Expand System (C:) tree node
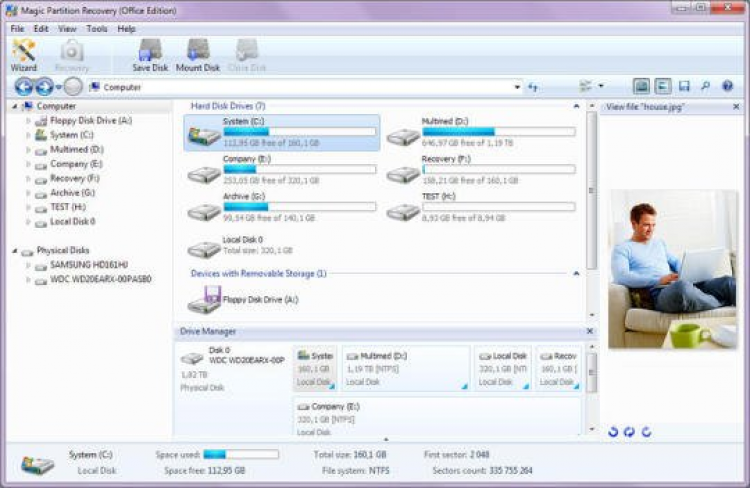Screen dimensions: 750x488 coord(28,135)
